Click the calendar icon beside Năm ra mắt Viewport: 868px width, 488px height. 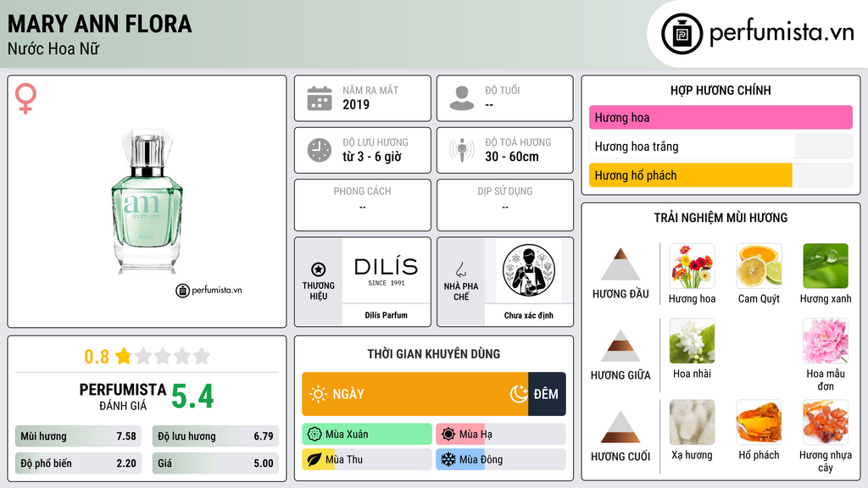point(320,98)
